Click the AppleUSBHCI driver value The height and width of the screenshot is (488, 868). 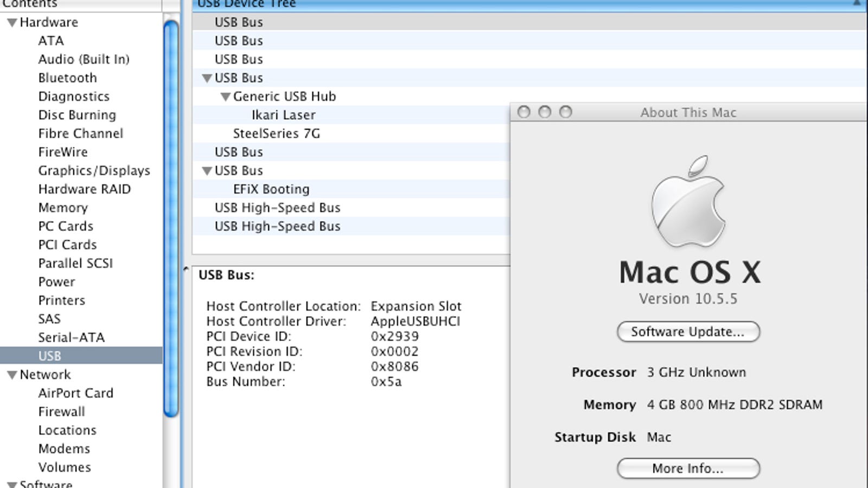click(x=415, y=321)
